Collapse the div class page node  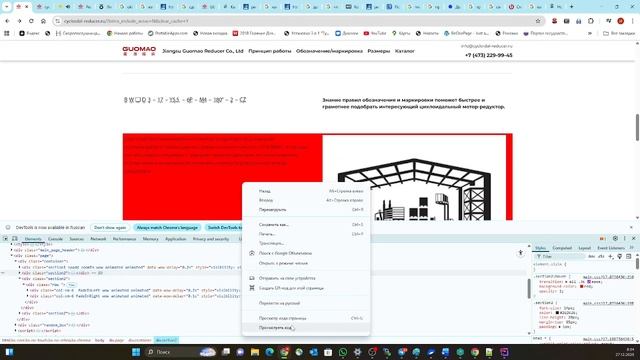(12, 256)
